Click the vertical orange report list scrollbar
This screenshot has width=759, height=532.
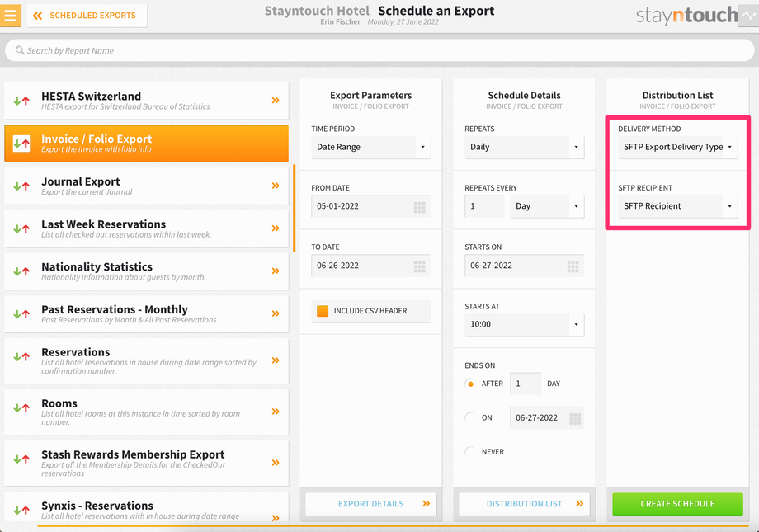point(295,208)
